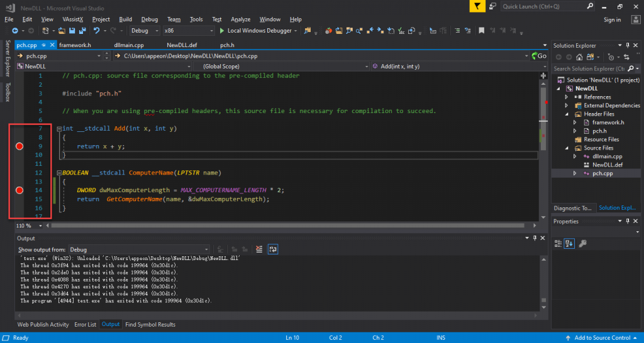Open the property pages wrench icon
The width and height of the screenshot is (644, 343).
582,244
